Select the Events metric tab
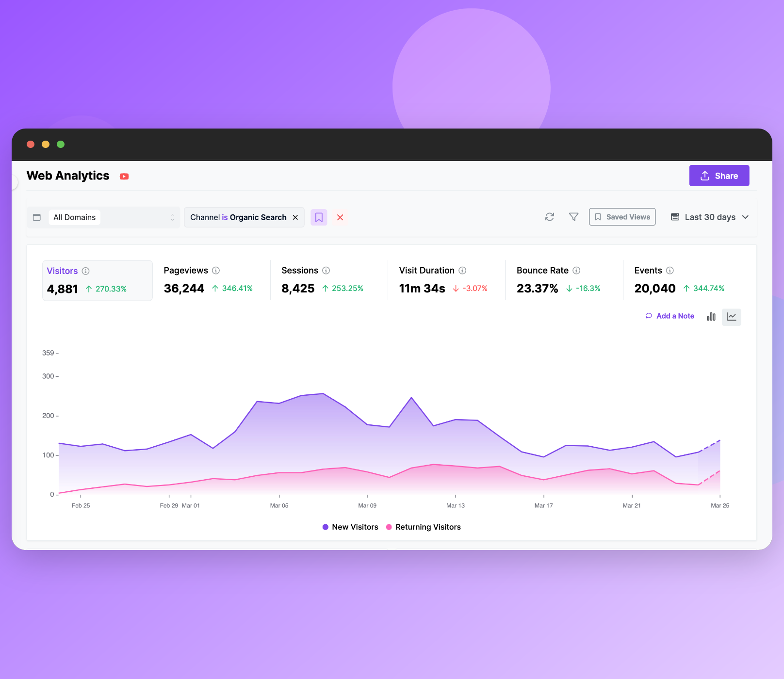The width and height of the screenshot is (784, 679). pos(682,280)
